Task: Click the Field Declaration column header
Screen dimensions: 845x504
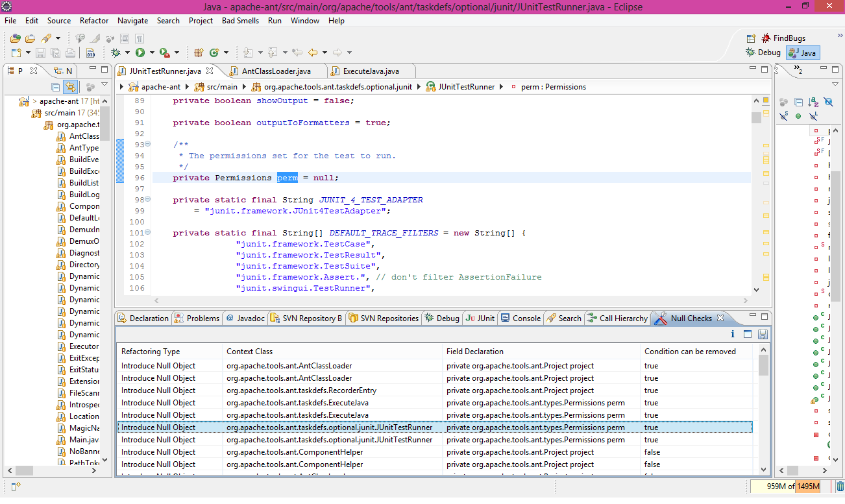Action: click(x=541, y=351)
